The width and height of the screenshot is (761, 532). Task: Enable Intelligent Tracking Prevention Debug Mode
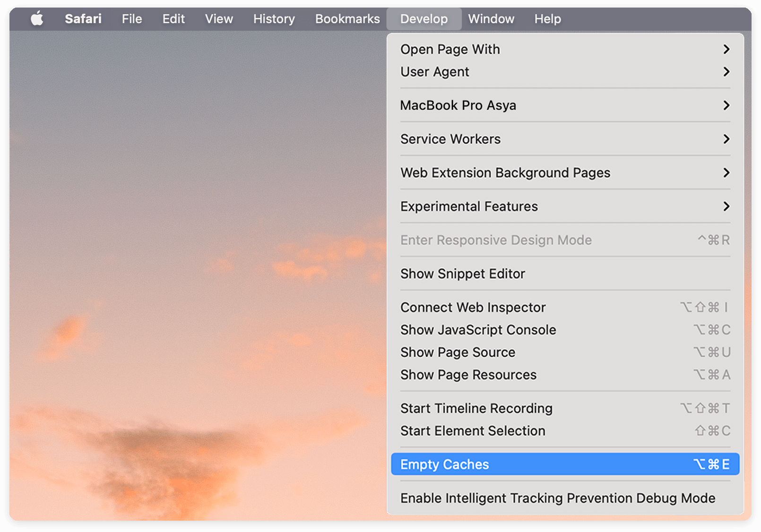(x=565, y=498)
